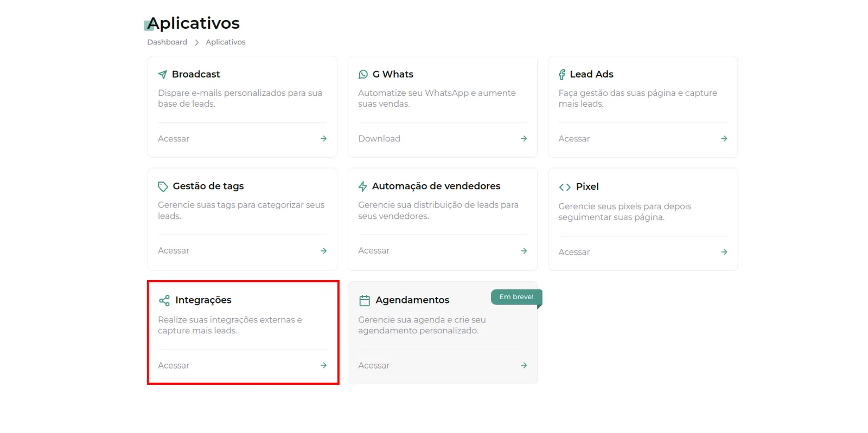
Task: Select the Automação de vendedores title
Action: click(436, 186)
